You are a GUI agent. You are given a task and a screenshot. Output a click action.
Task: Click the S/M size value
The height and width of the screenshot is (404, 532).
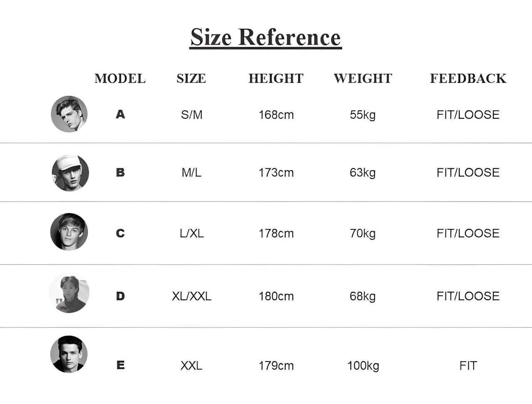click(x=192, y=115)
